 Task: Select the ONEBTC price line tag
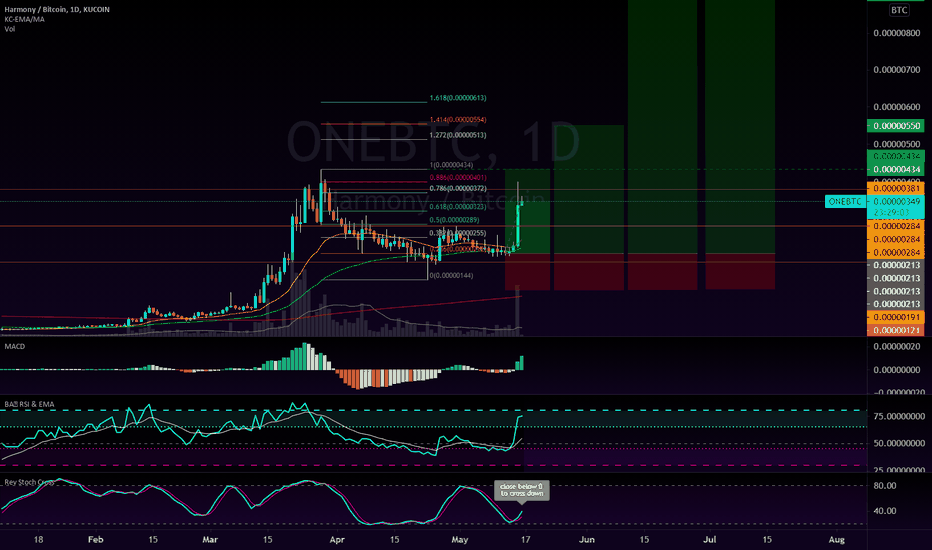[845, 202]
